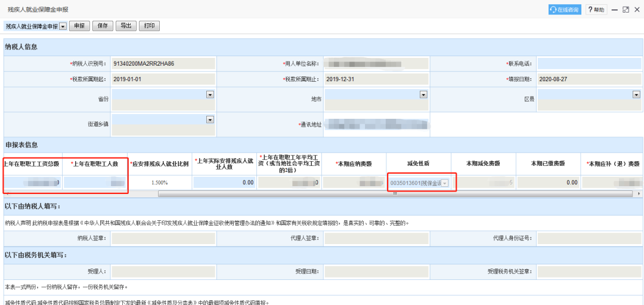This screenshot has width=644, height=305.
Task: Click the 本期减免费额 value cell
Action: click(484, 183)
